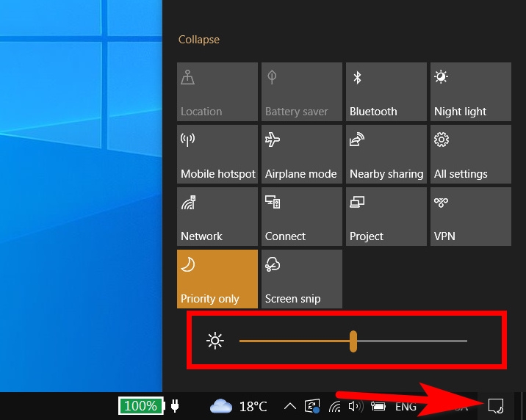Click Show desktop sliver at taskbar edge
The width and height of the screenshot is (526, 420).
(x=523, y=406)
